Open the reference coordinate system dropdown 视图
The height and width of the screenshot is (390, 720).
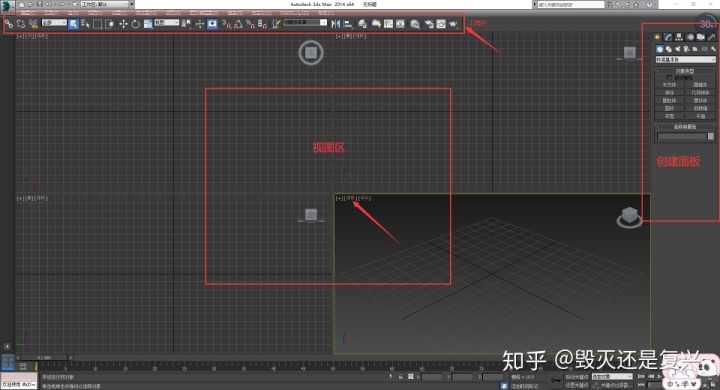point(167,23)
